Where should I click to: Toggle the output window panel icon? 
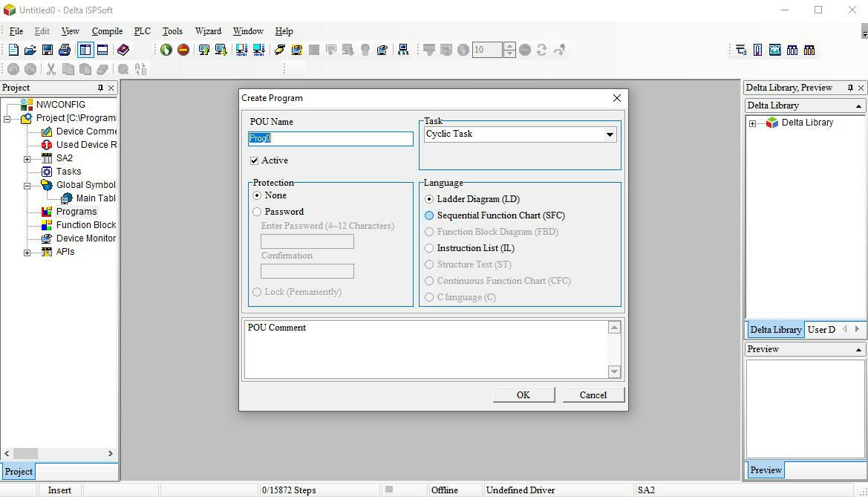tap(102, 50)
